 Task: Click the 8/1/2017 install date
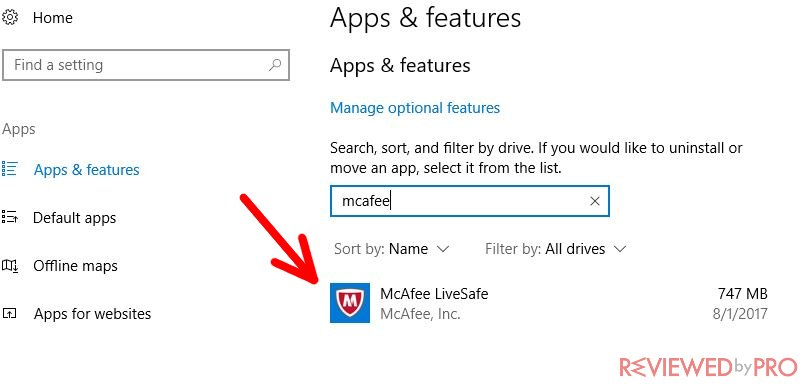(x=740, y=314)
